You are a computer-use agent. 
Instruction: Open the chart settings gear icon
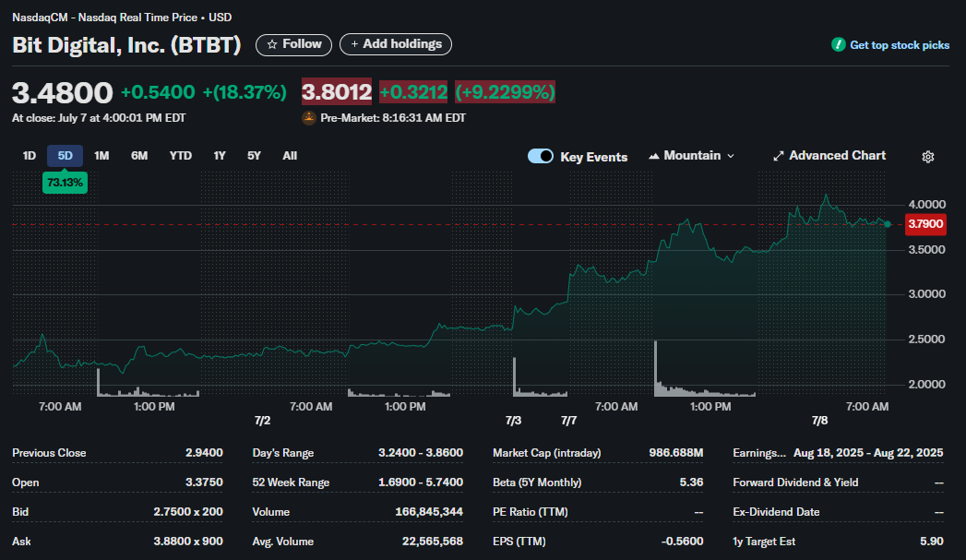[x=928, y=157]
